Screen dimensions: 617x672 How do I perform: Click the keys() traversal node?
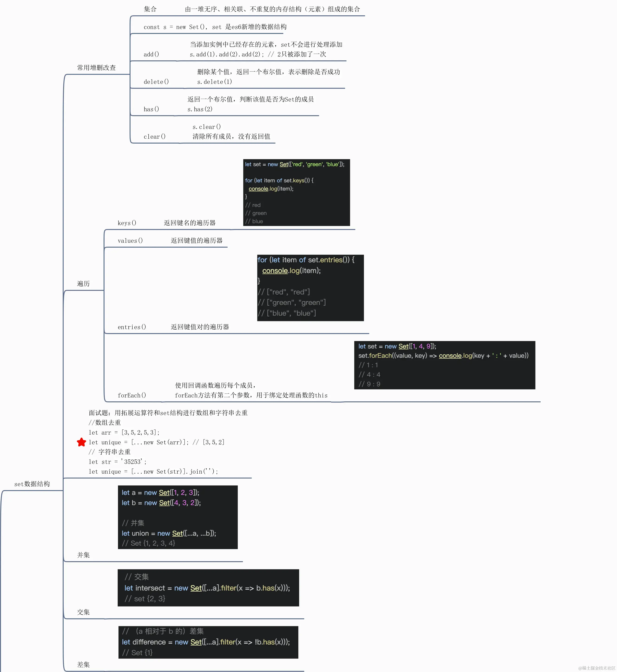coord(127,223)
